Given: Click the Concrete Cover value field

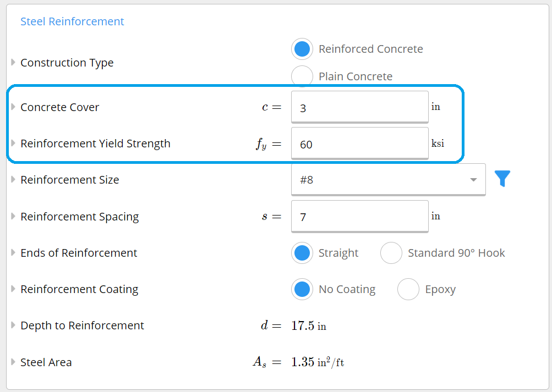Looking at the screenshot, I should (x=359, y=107).
